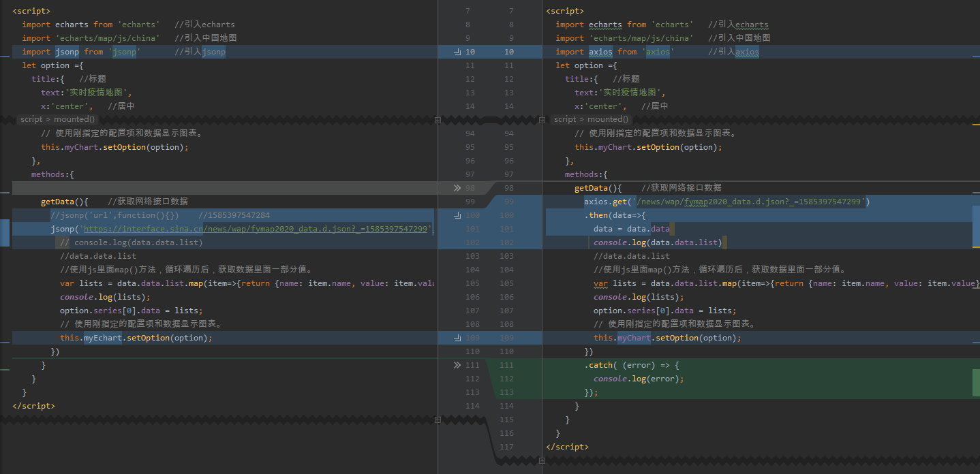This screenshot has width=980, height=474.
Task: Click the '实时疫情地图' title text in left pane
Action: click(97, 93)
